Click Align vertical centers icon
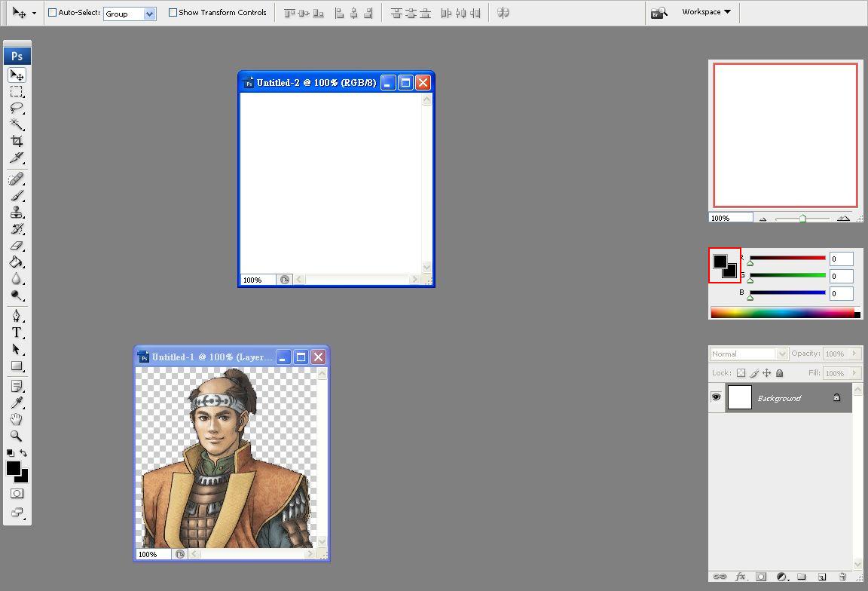 pyautogui.click(x=304, y=13)
